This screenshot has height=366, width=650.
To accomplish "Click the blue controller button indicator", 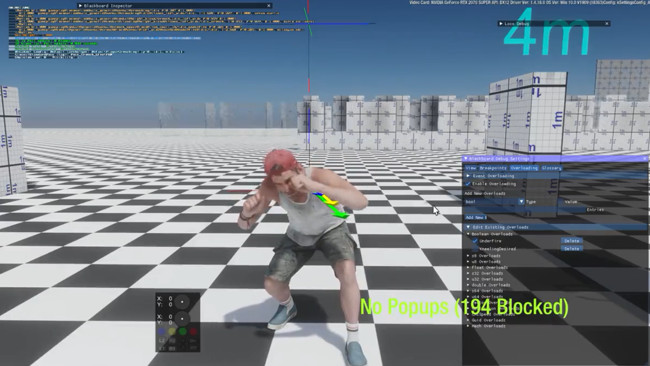I will [162, 331].
